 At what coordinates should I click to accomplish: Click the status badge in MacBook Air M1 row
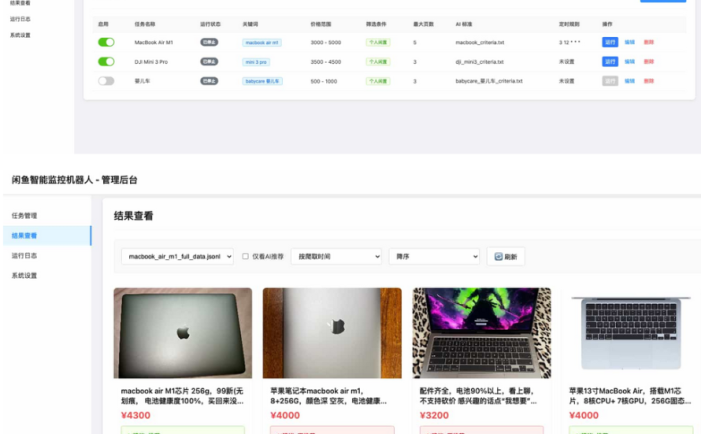tap(209, 42)
